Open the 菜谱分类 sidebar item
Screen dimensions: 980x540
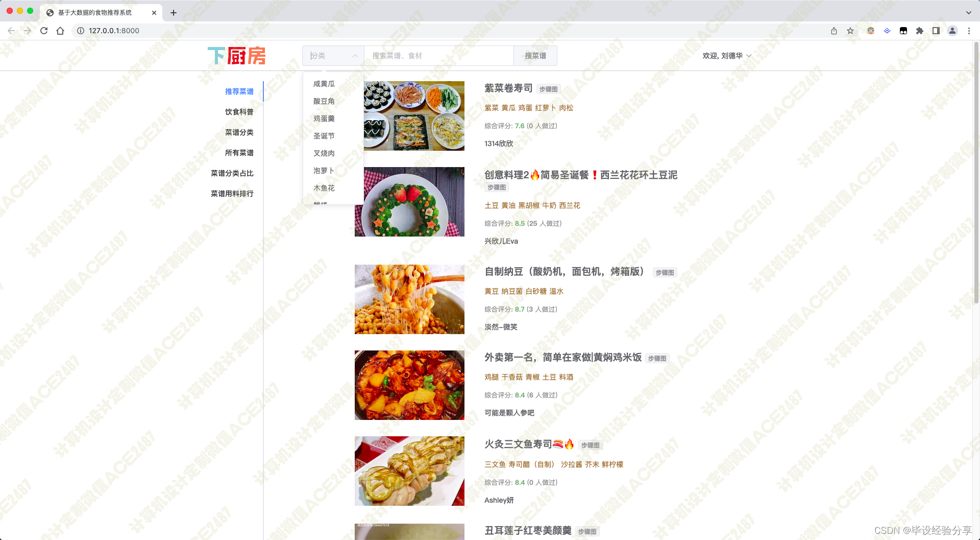coord(239,132)
